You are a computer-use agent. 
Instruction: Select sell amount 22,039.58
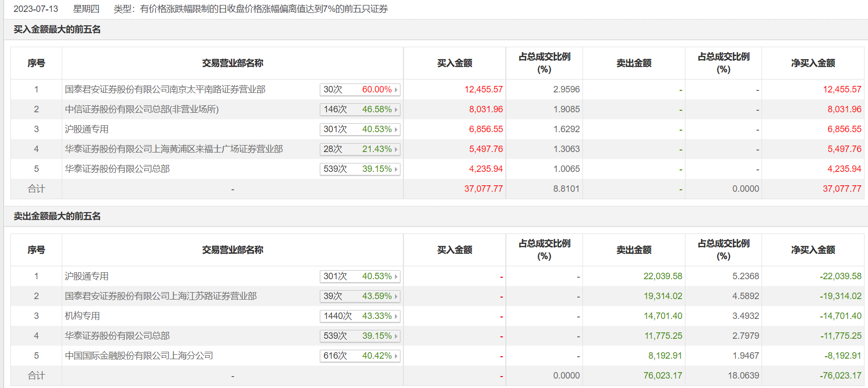point(663,276)
